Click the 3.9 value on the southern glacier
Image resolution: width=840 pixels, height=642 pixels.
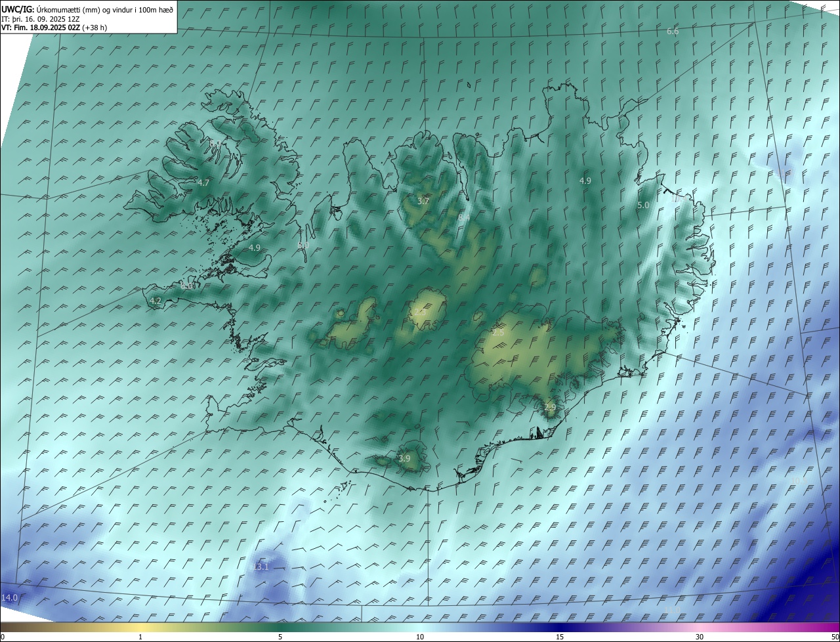404,458
